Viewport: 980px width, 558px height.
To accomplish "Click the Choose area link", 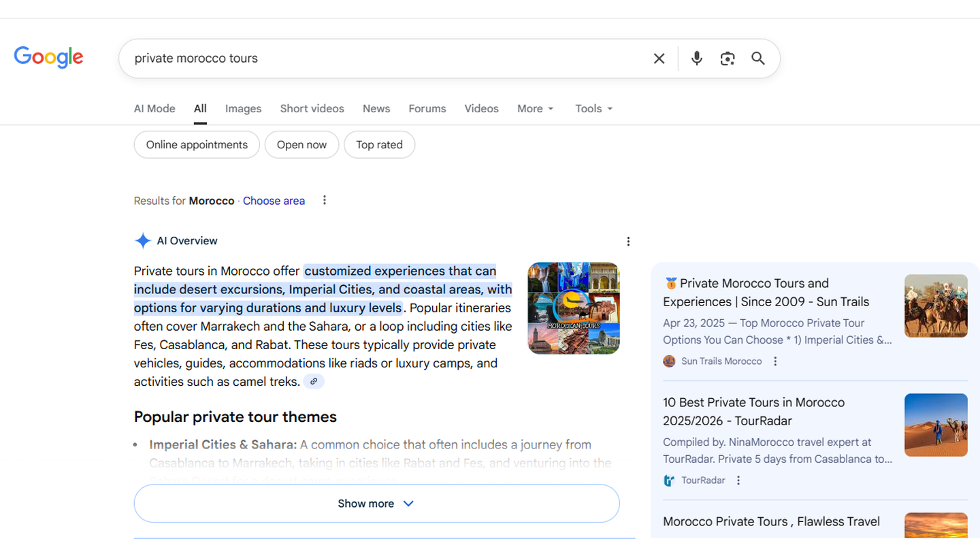I will click(274, 201).
